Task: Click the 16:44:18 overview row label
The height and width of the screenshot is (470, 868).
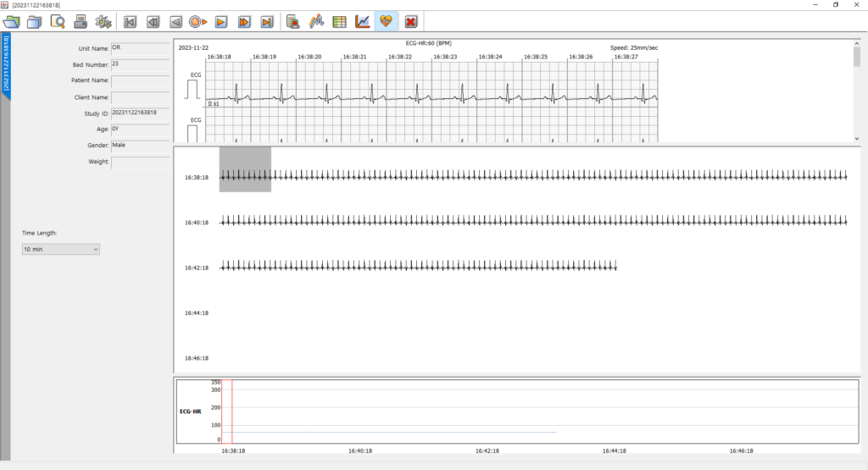Action: click(197, 313)
